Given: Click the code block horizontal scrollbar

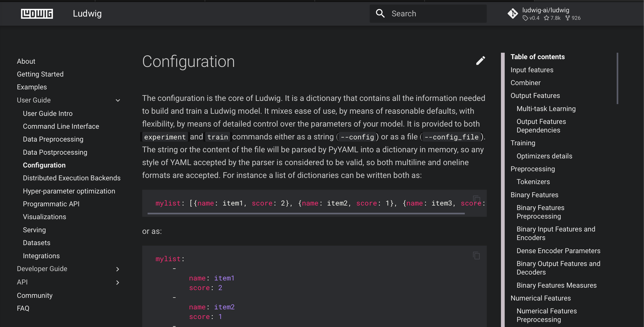Looking at the screenshot, I should tap(306, 213).
